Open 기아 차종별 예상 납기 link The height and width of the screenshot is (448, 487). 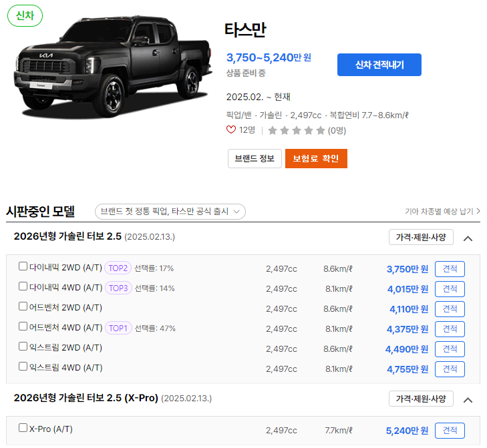tap(442, 212)
